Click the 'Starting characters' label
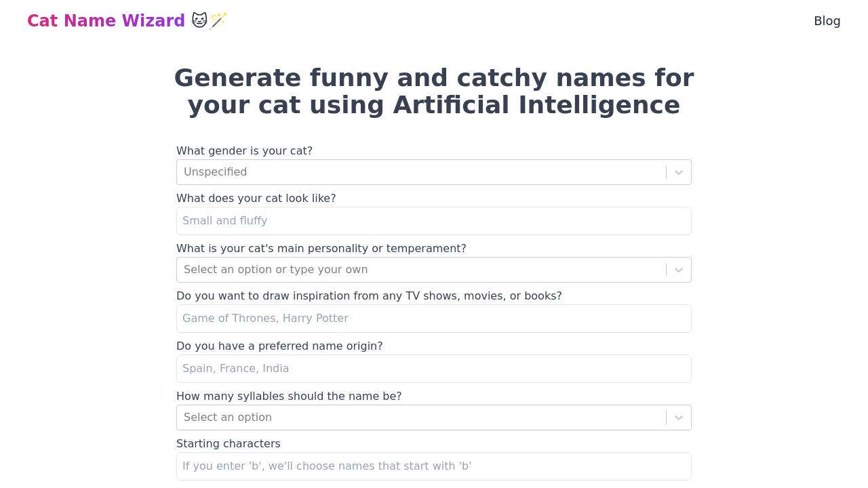The width and height of the screenshot is (868, 488). [x=229, y=443]
